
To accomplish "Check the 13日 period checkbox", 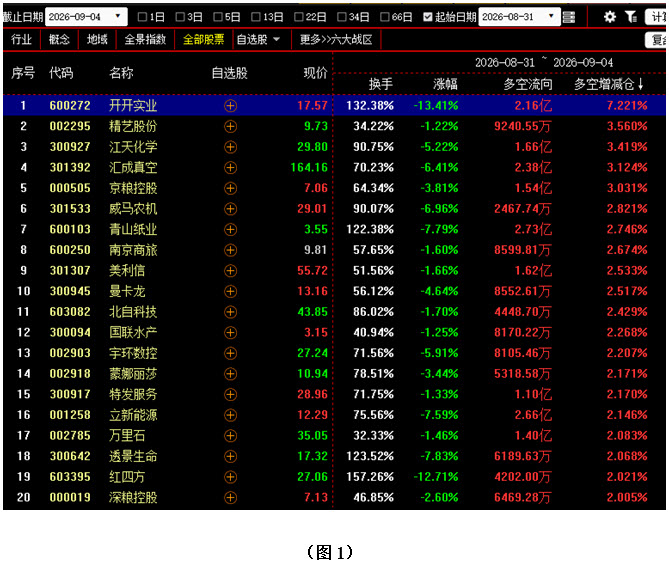I will [256, 17].
